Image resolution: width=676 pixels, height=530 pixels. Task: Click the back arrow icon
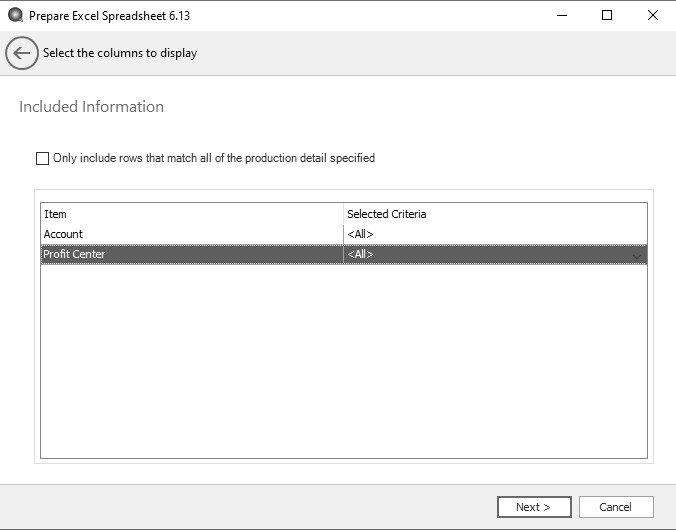pos(22,54)
